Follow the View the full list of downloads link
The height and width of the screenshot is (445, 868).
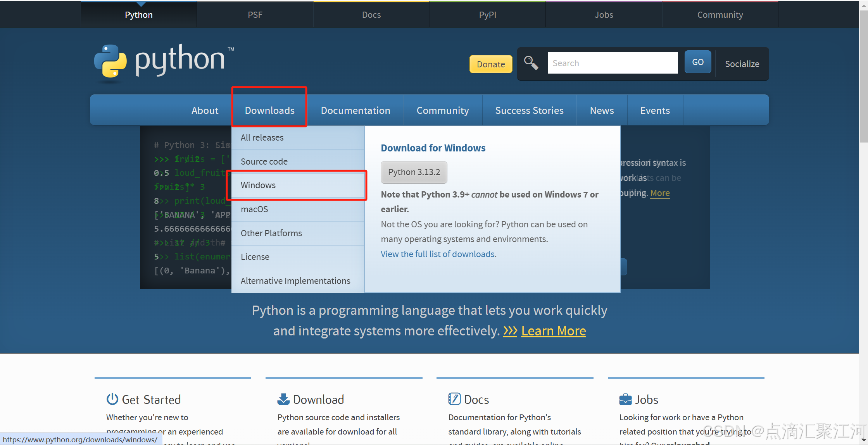coord(438,254)
